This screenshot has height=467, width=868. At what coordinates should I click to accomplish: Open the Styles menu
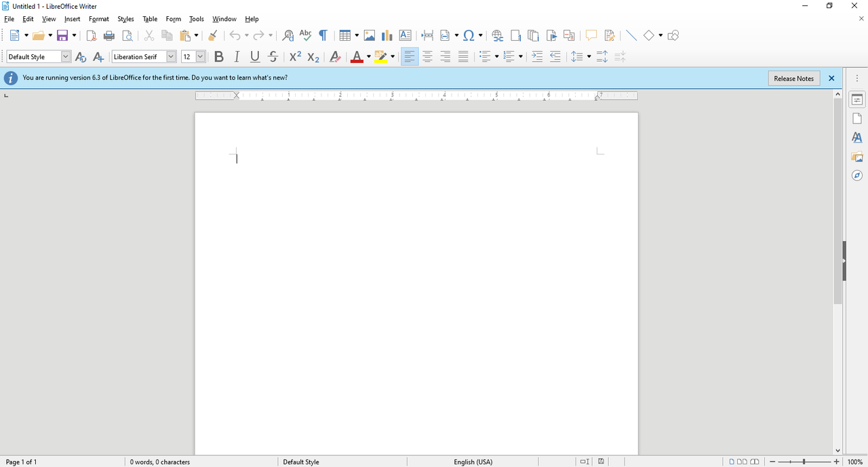(x=125, y=19)
